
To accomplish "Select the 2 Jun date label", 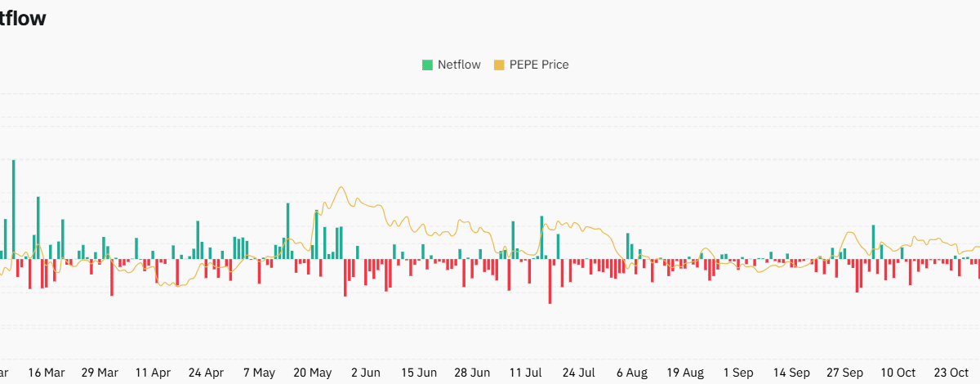I will tap(365, 373).
